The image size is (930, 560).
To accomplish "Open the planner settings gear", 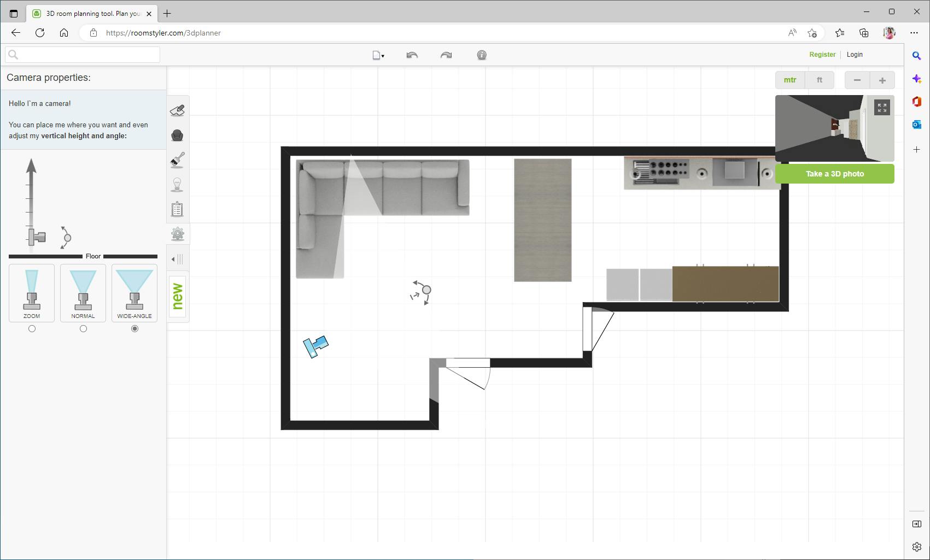I will tap(177, 234).
